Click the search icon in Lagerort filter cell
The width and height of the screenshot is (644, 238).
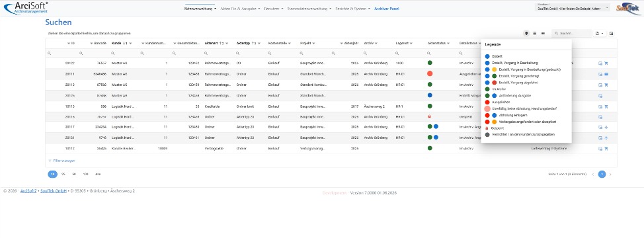pos(397,54)
